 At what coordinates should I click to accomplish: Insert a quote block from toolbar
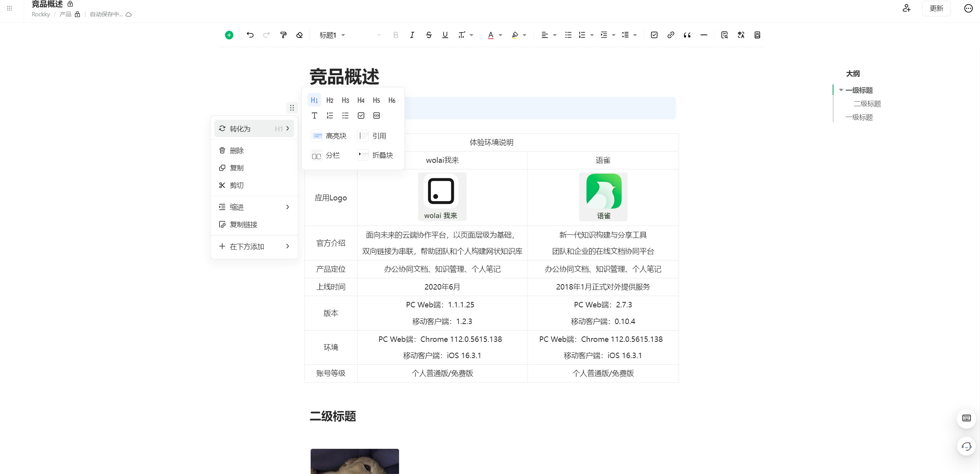point(687,35)
